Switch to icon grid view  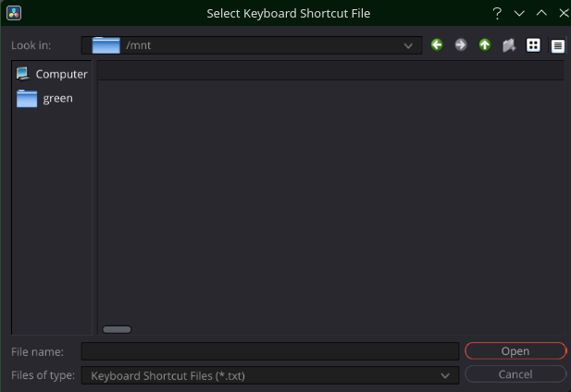pos(533,45)
